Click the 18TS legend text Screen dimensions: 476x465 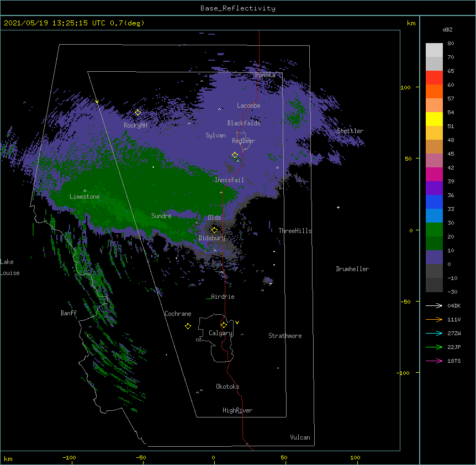454,361
